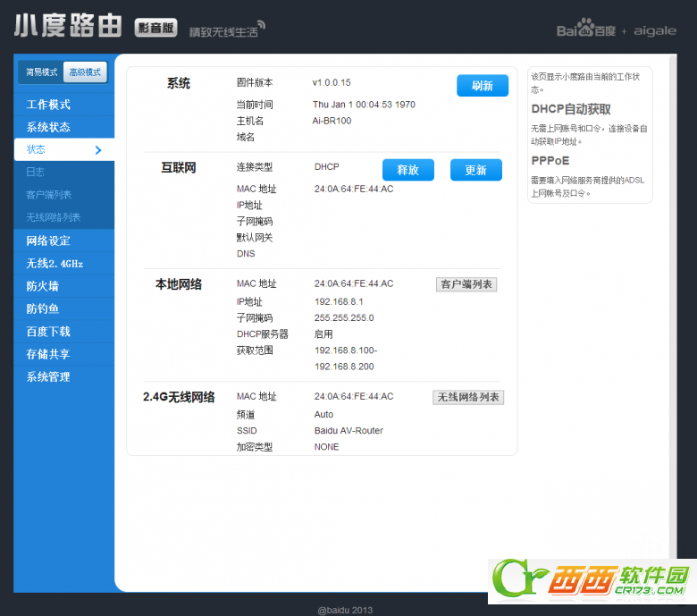Click SSID value Baidu AV-Router
This screenshot has width=697, height=616.
(x=348, y=431)
